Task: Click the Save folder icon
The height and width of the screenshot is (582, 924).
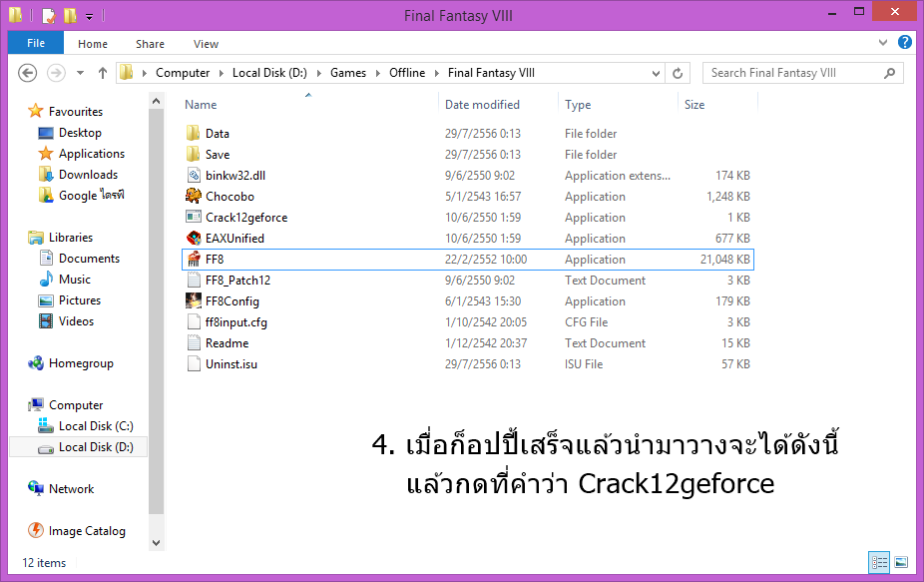Action: pos(194,154)
